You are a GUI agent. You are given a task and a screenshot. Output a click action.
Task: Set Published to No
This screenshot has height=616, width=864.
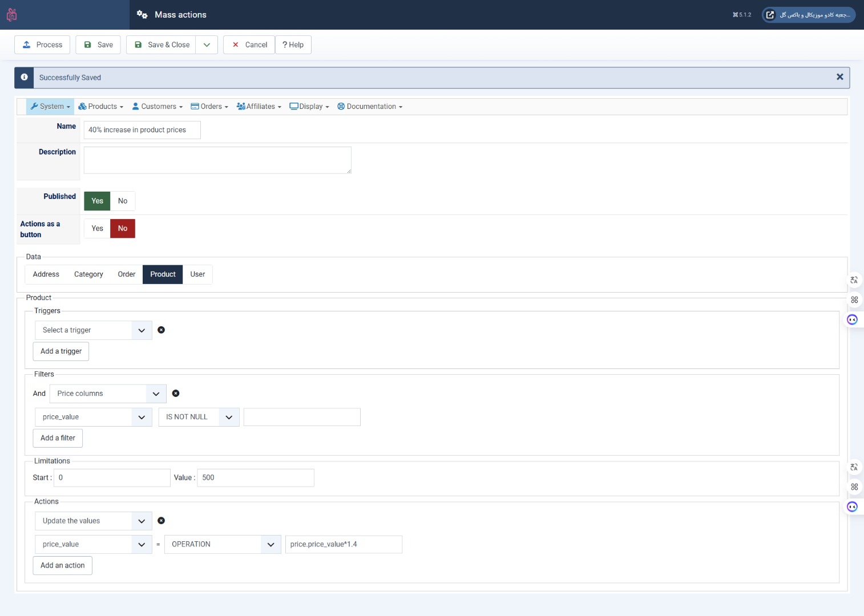coord(123,201)
